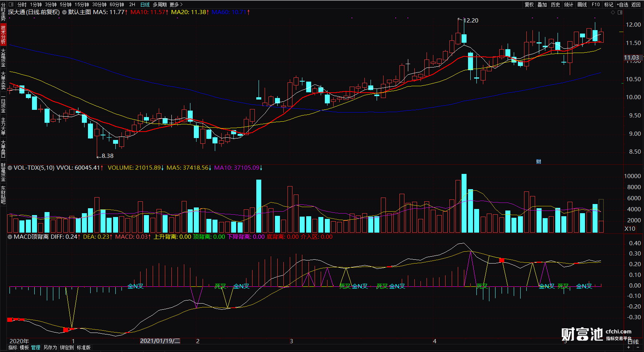Click the 8.38 low price label
644x352 pixels.
(107, 156)
